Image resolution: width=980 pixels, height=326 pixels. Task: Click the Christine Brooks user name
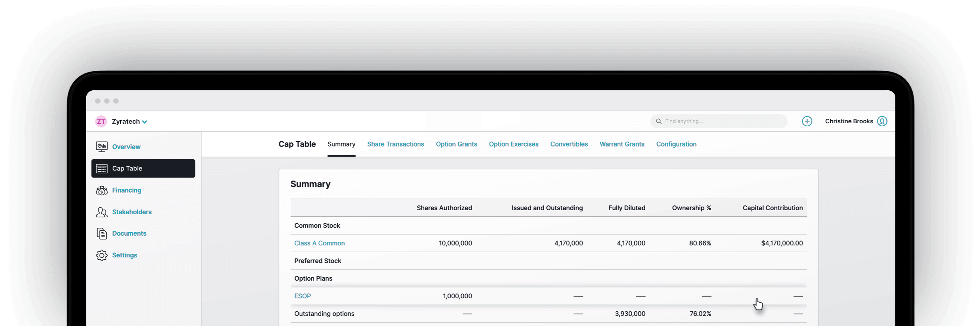849,121
